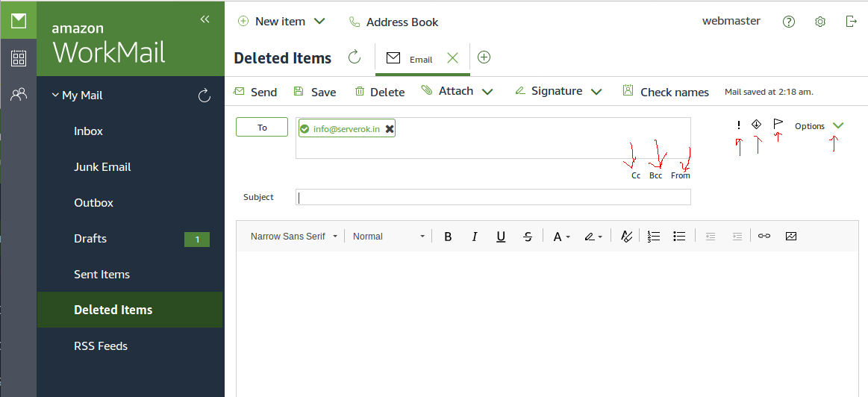Screen dimensions: 868x397
Task: Show the From field
Action: [x=681, y=175]
